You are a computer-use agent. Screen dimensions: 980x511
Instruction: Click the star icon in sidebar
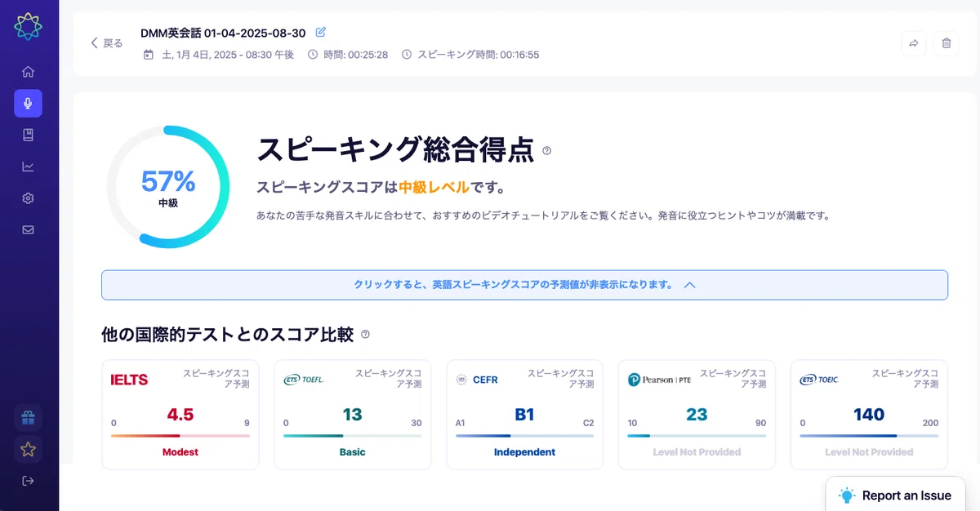click(28, 449)
